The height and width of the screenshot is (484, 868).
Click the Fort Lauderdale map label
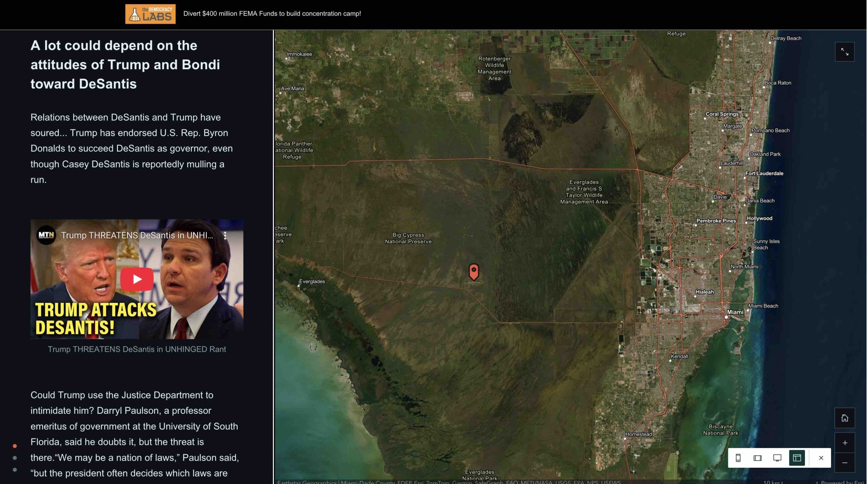[x=764, y=173]
